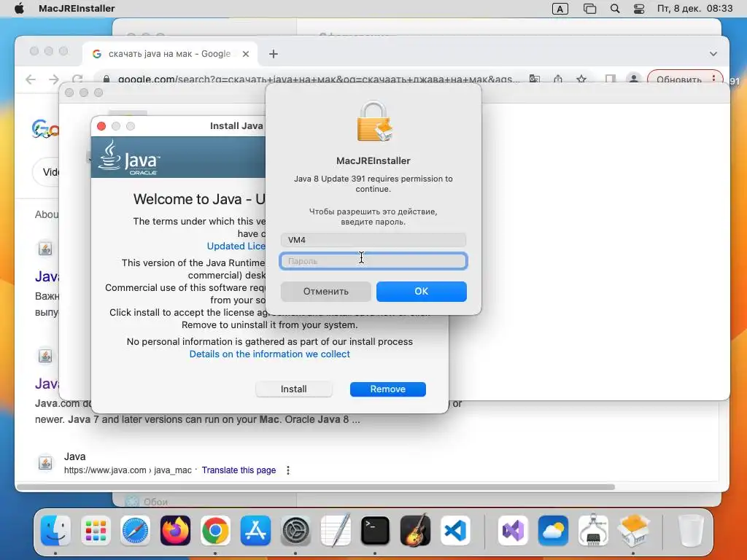Click the Отменить cancel button

click(x=326, y=292)
